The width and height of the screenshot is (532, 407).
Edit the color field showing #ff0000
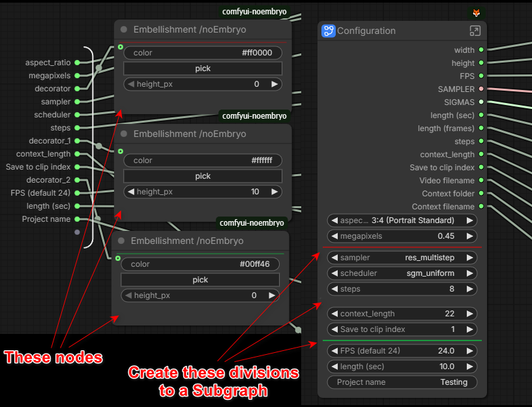pos(203,53)
